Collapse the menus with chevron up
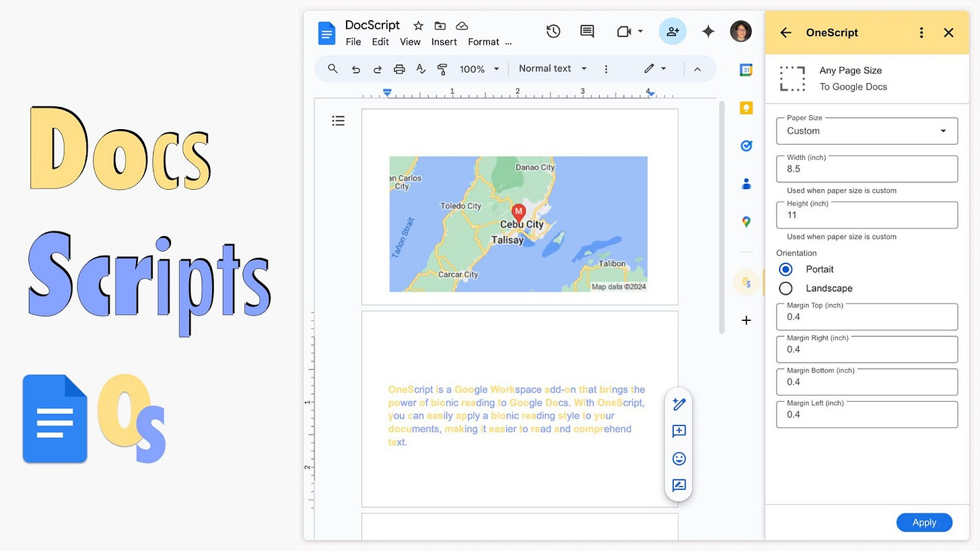The image size is (980, 551). pos(697,69)
